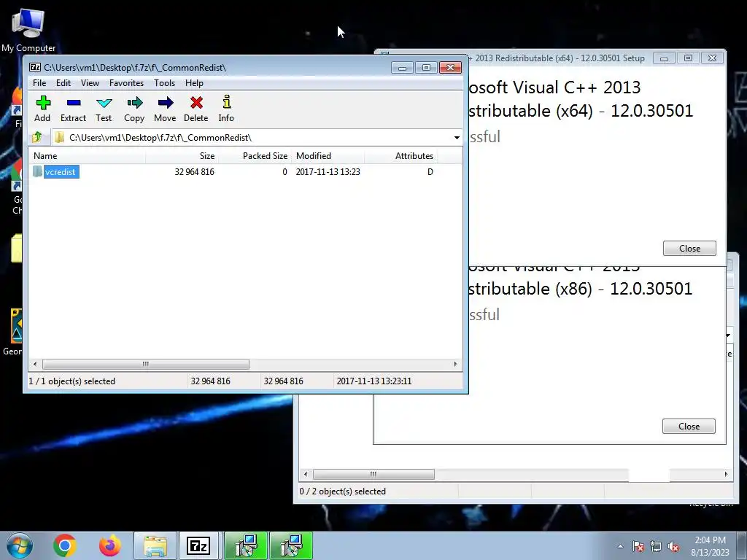This screenshot has height=560, width=747.
Task: Switch to first setup installer taskbar button
Action: tap(246, 545)
